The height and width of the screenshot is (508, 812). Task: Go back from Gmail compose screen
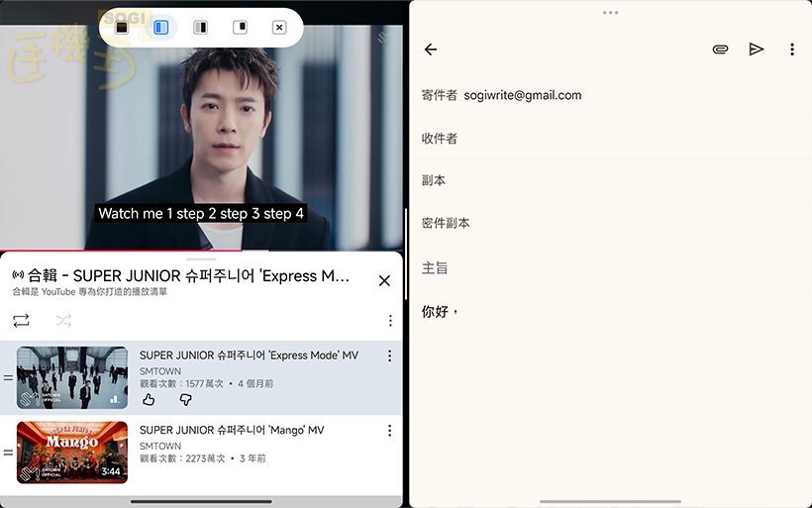pyautogui.click(x=431, y=50)
